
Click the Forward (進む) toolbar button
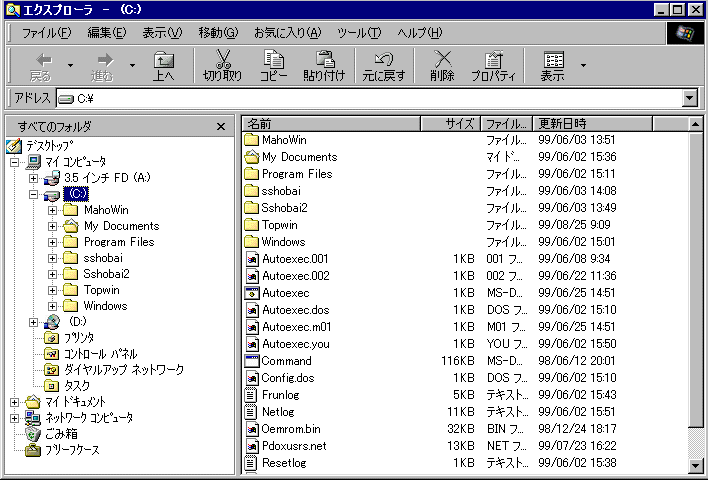coord(102,66)
